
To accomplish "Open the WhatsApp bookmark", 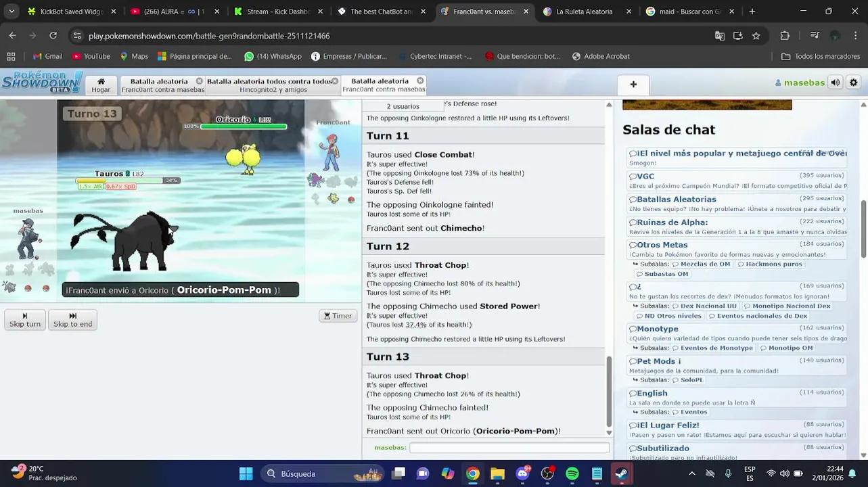I will [273, 56].
